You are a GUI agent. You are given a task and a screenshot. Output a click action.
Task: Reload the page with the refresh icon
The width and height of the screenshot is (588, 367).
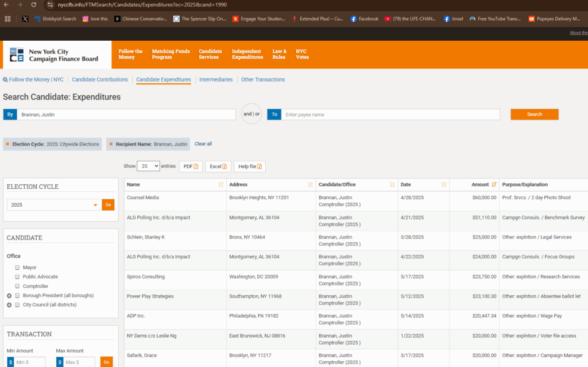pos(34,5)
